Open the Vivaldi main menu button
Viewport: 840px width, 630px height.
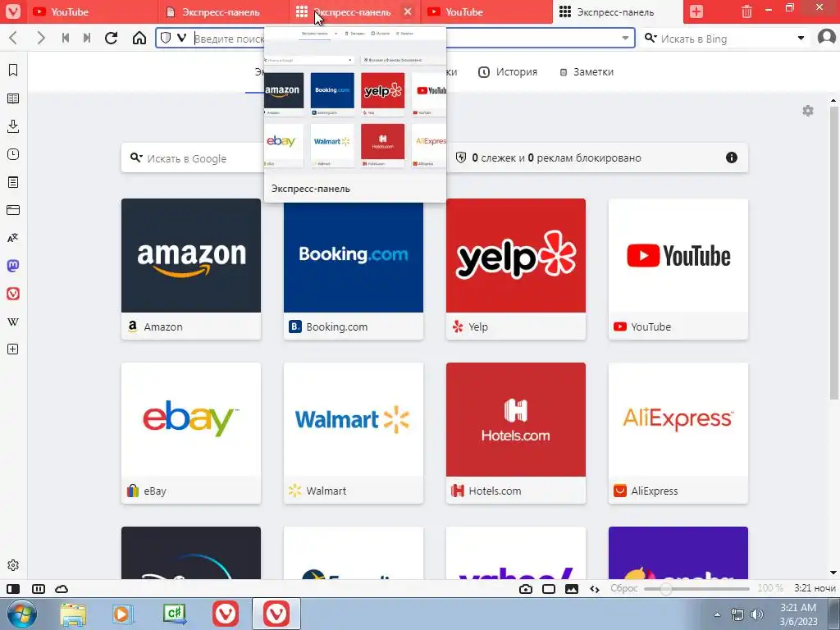(x=13, y=11)
